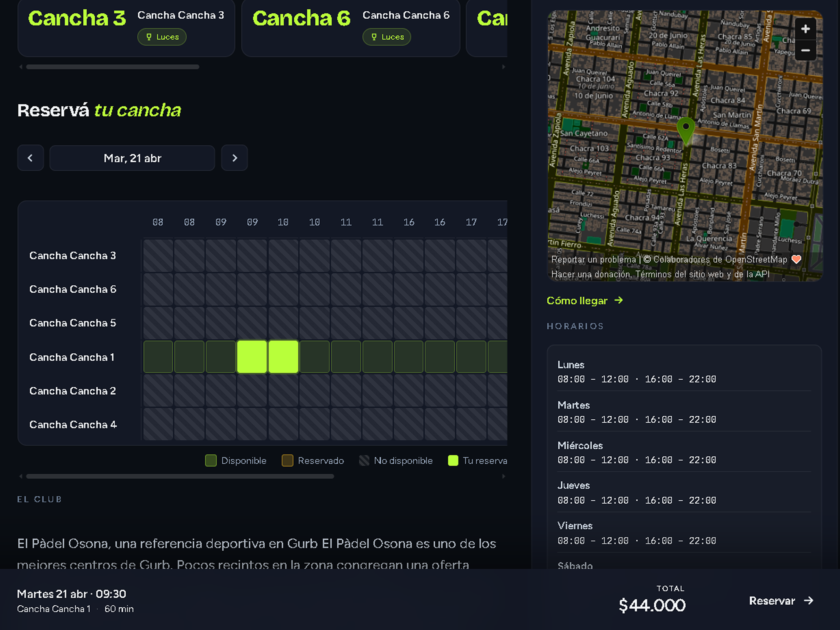840x630 pixels.
Task: Click Cancha Cancha 4 row label
Action: pos(73,425)
